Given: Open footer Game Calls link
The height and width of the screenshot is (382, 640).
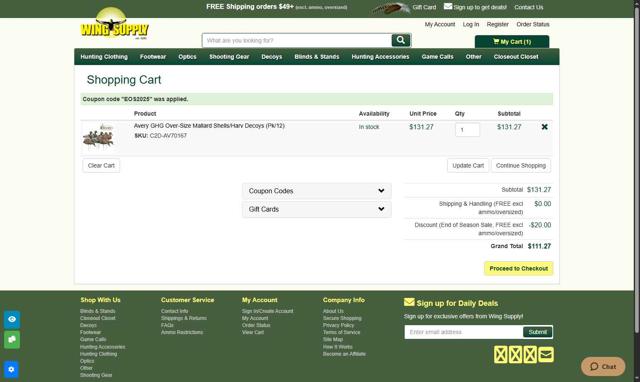Looking at the screenshot, I should point(93,339).
